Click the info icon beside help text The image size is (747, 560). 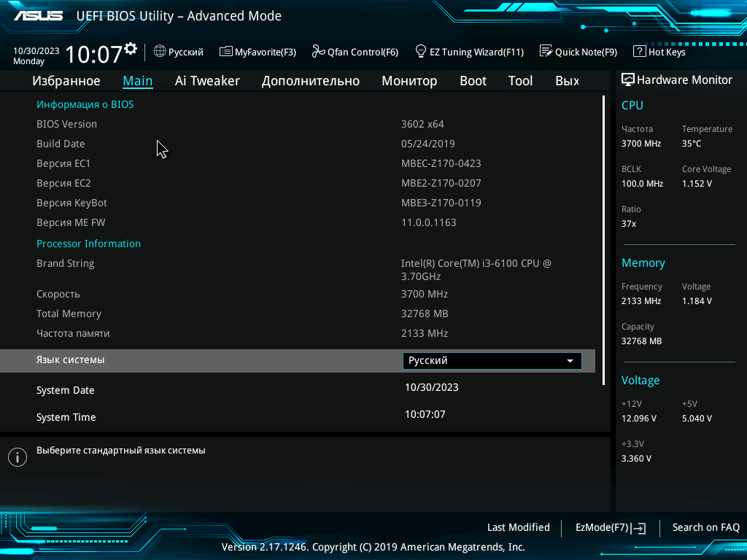click(x=18, y=457)
